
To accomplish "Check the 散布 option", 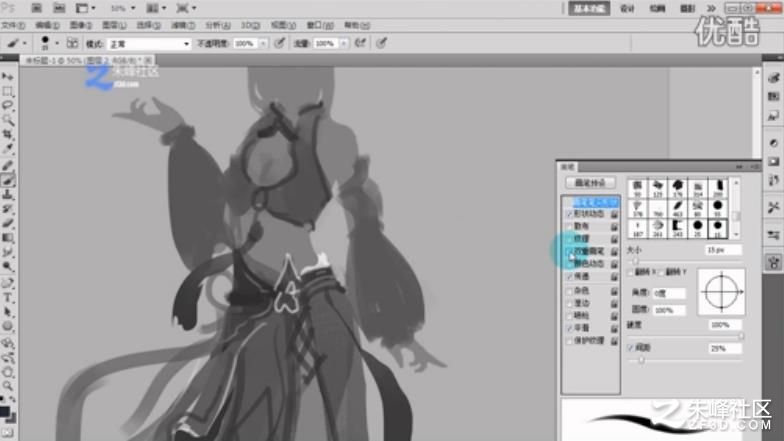I will (x=569, y=226).
